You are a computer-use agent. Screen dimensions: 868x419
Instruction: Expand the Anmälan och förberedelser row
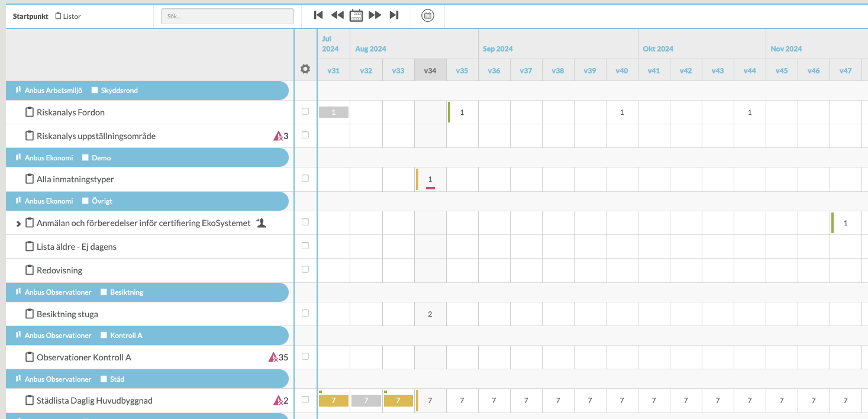[18, 224]
